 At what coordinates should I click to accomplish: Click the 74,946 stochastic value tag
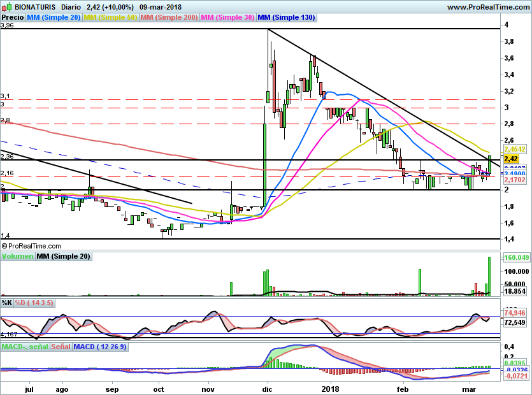click(515, 313)
